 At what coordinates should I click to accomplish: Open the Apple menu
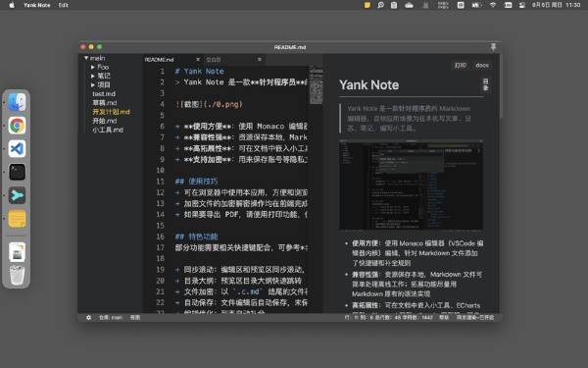[12, 5]
